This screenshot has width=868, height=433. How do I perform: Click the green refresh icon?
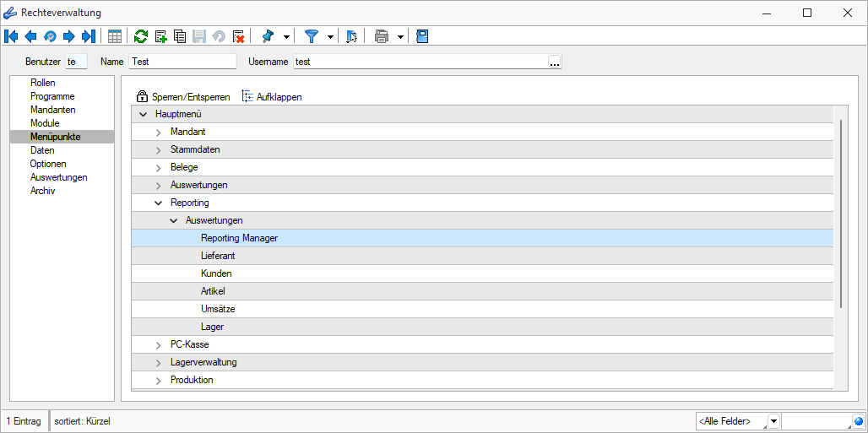point(141,36)
